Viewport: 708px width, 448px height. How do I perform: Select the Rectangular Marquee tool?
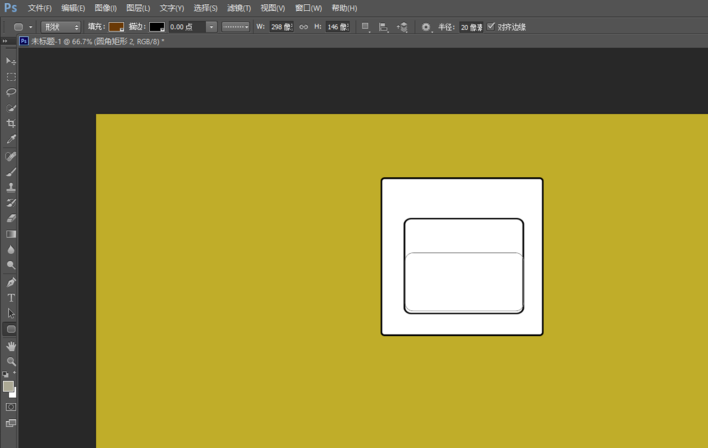click(x=11, y=77)
